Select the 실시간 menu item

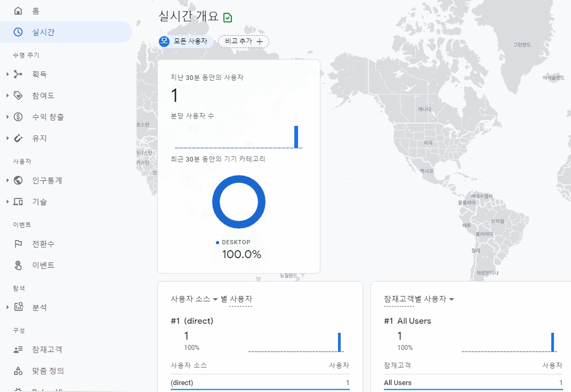click(x=66, y=32)
